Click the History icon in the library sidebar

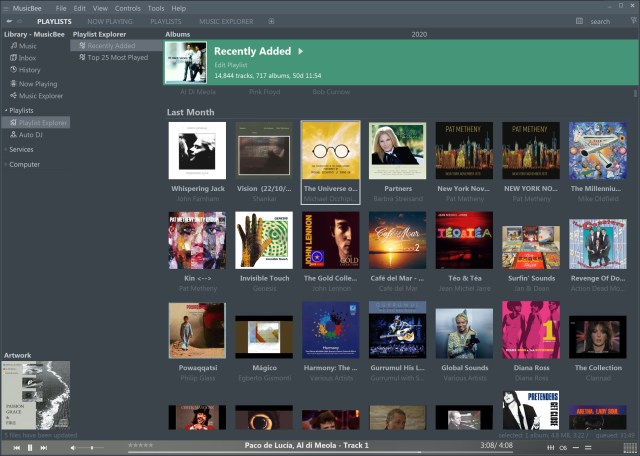click(14, 70)
